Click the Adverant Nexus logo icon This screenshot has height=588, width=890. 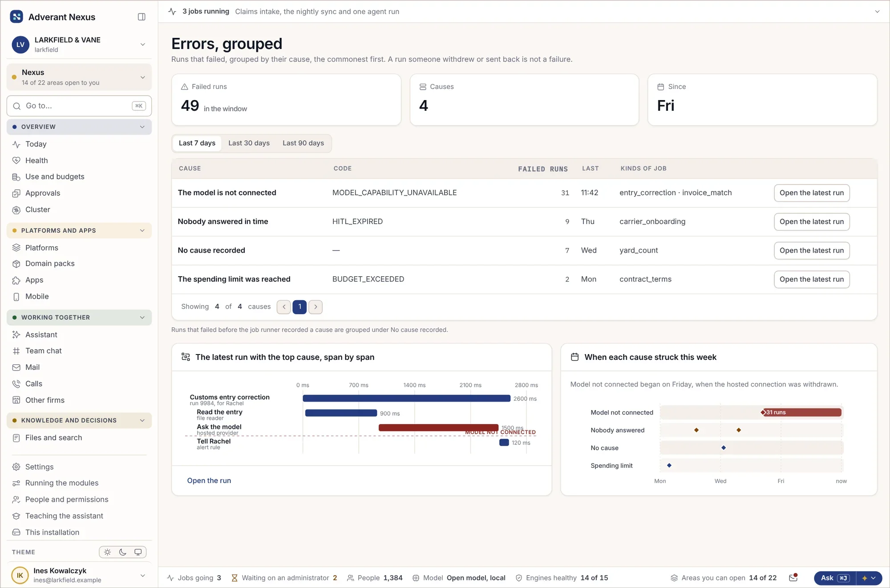[16, 17]
